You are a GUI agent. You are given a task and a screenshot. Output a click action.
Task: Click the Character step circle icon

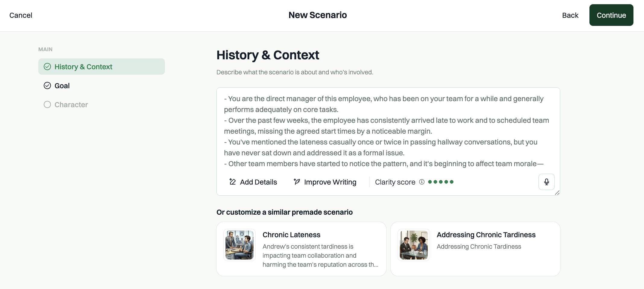(47, 104)
